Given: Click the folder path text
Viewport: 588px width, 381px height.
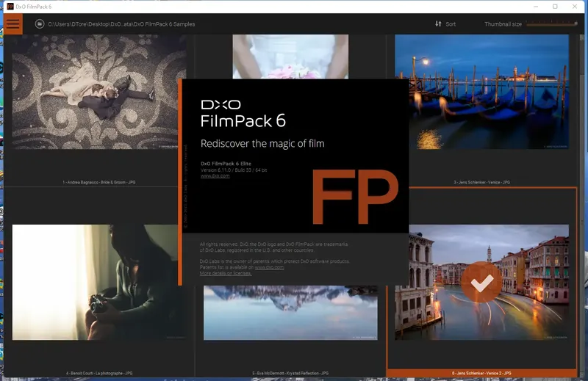Looking at the screenshot, I should coord(121,24).
